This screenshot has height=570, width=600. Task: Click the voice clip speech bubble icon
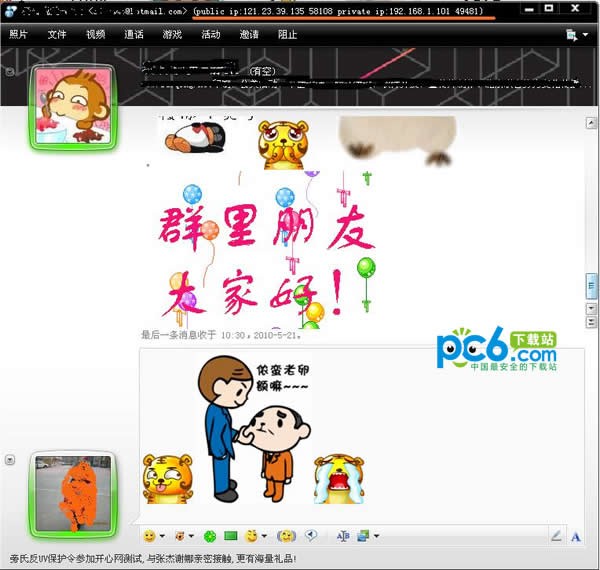311,536
